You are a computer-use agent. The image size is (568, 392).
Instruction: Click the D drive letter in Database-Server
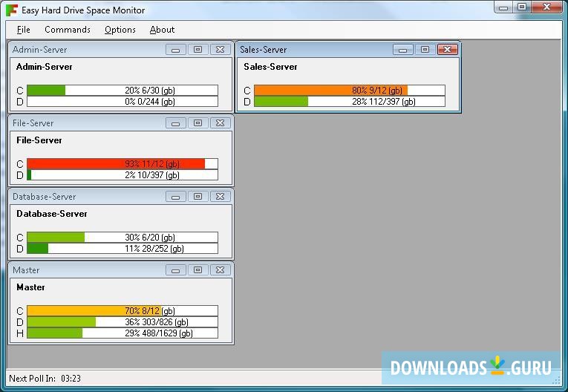(20, 249)
